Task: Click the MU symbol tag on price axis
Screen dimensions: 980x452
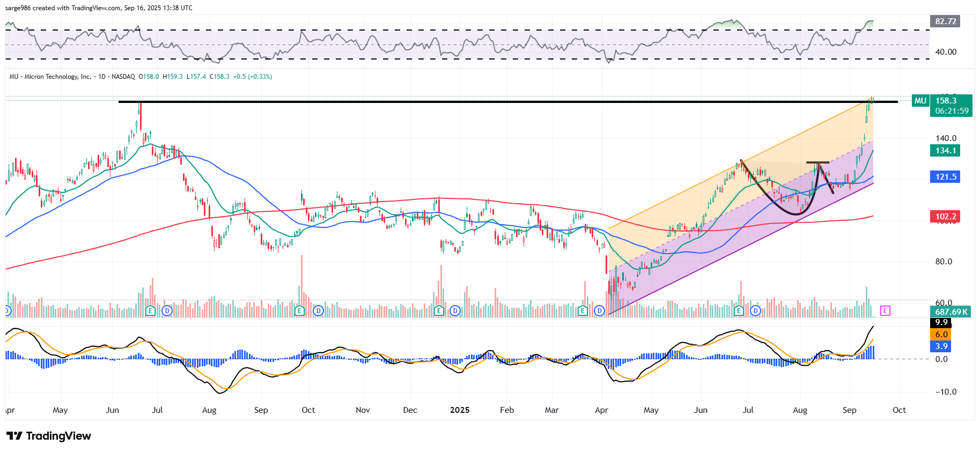Action: tap(920, 101)
